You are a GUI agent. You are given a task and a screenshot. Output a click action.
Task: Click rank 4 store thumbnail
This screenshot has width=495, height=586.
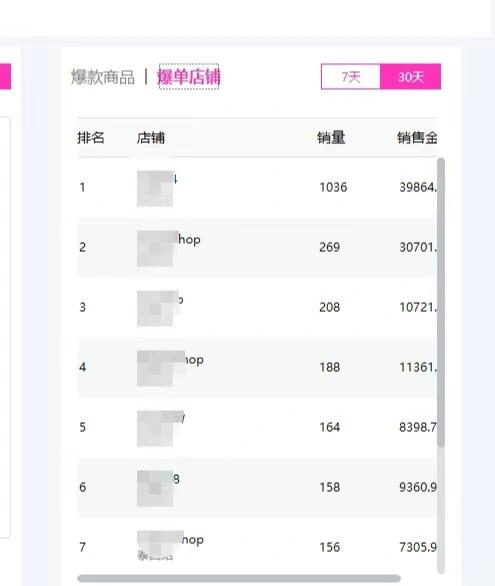coord(155,368)
